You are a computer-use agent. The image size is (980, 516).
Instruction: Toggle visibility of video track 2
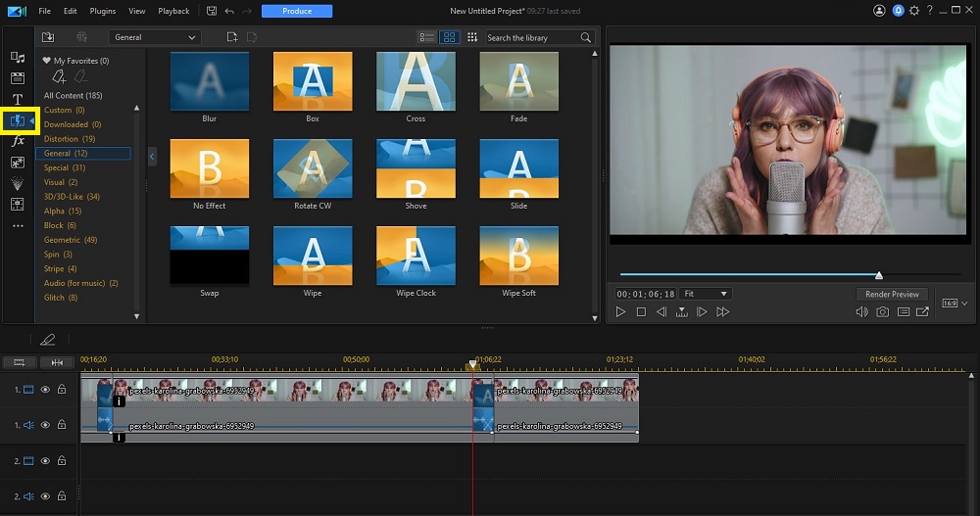(45, 460)
